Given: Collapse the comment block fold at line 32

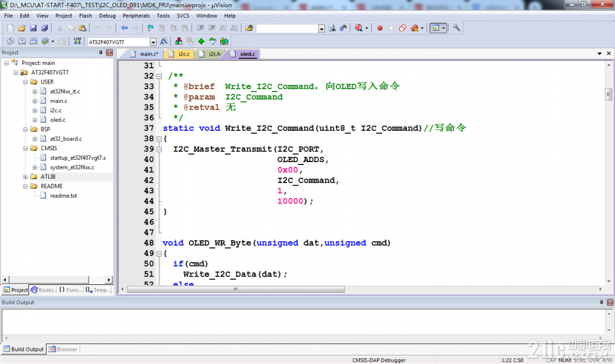Looking at the screenshot, I should pyautogui.click(x=159, y=76).
